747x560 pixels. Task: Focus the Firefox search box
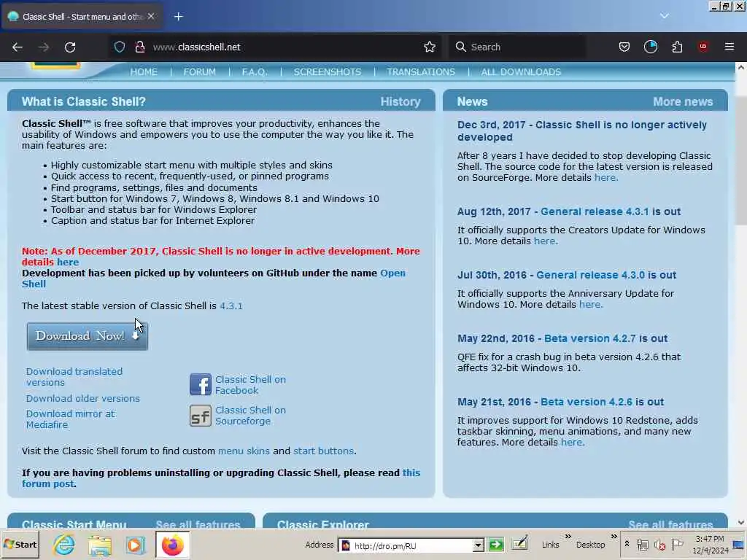pos(517,47)
